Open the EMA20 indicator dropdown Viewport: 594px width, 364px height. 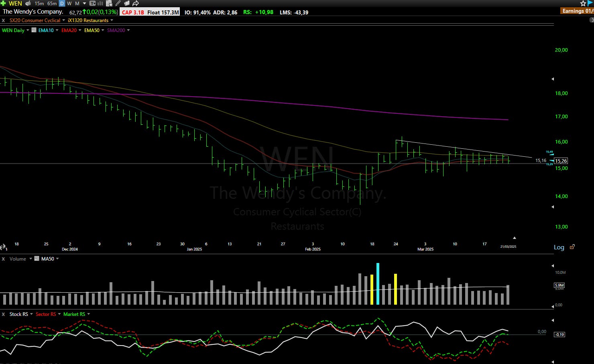click(80, 30)
